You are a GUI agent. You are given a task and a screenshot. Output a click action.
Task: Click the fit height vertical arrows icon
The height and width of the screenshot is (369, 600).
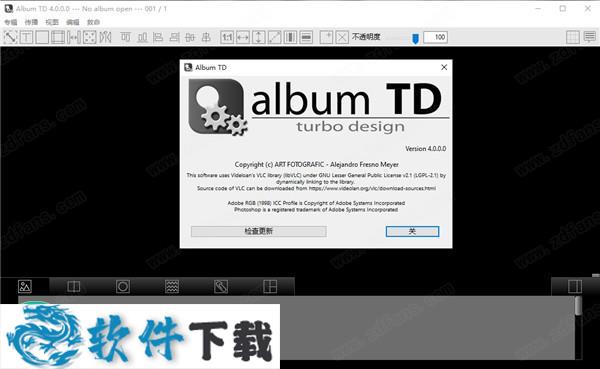[259, 37]
